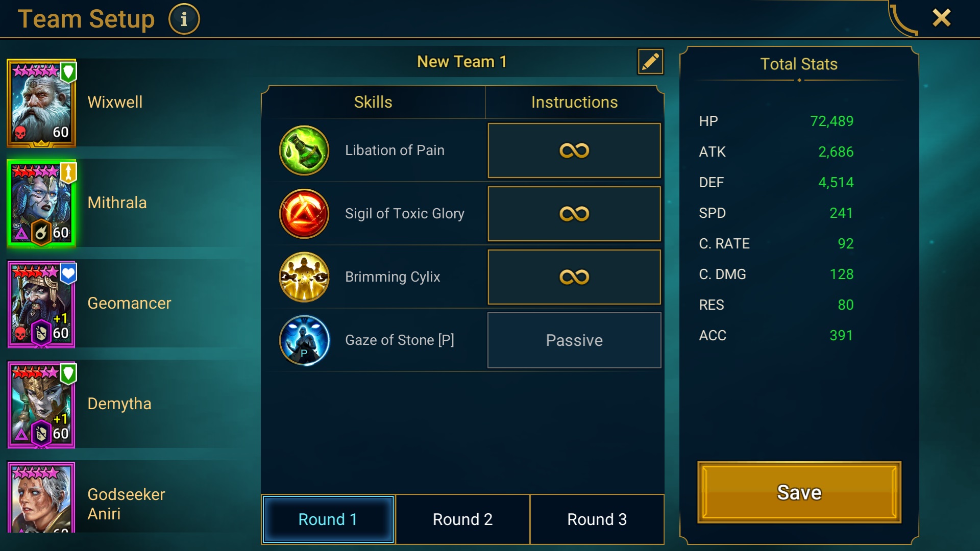980x551 pixels.
Task: Choose Geomancer champion portrait
Action: pos(41,304)
